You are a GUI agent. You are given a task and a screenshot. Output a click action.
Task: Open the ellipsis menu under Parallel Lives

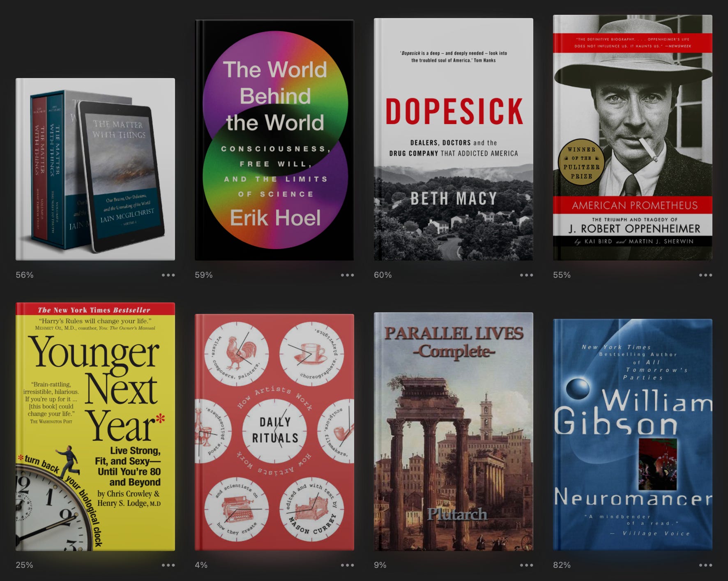tap(527, 565)
